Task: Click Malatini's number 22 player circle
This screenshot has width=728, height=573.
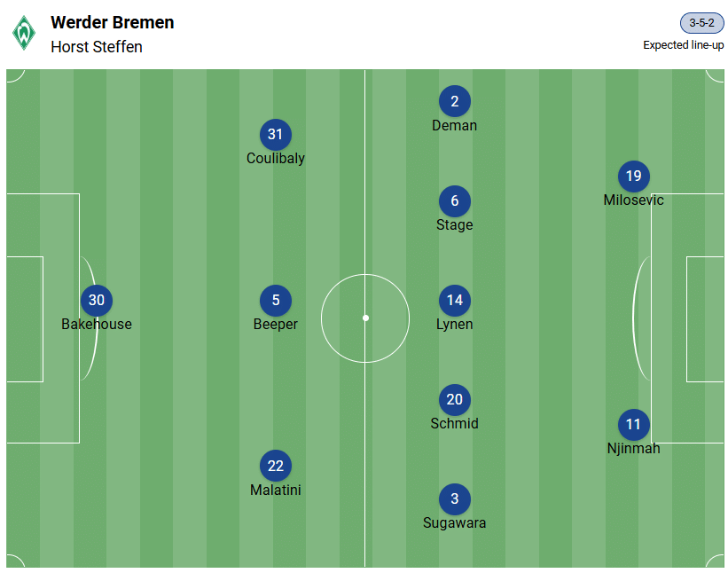Action: (276, 467)
